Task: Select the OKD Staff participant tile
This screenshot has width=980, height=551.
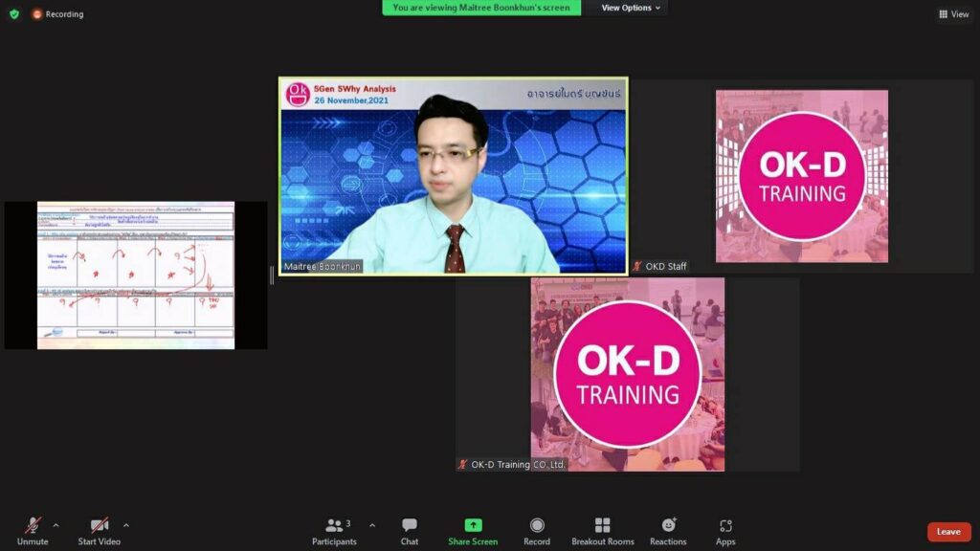Action: tap(802, 176)
